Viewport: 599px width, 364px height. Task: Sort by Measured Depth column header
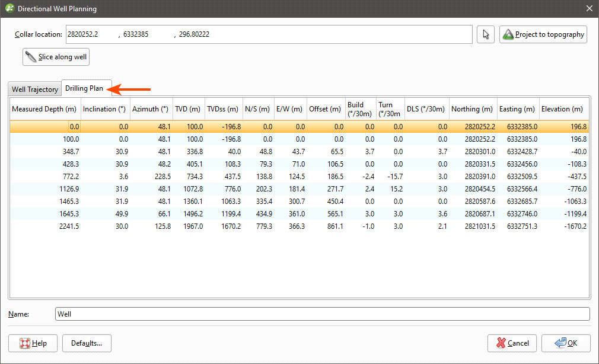point(44,109)
